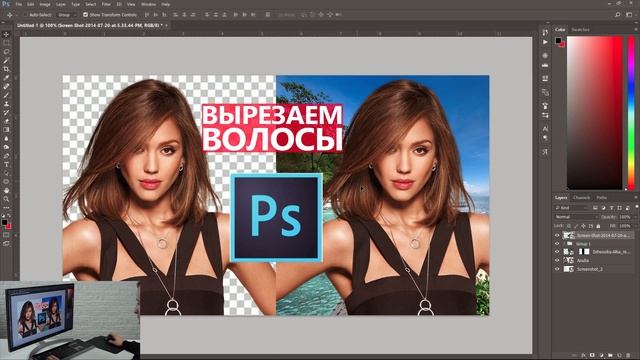Select the Lasso tool
Viewport: 640px width, 360px height.
[x=6, y=52]
